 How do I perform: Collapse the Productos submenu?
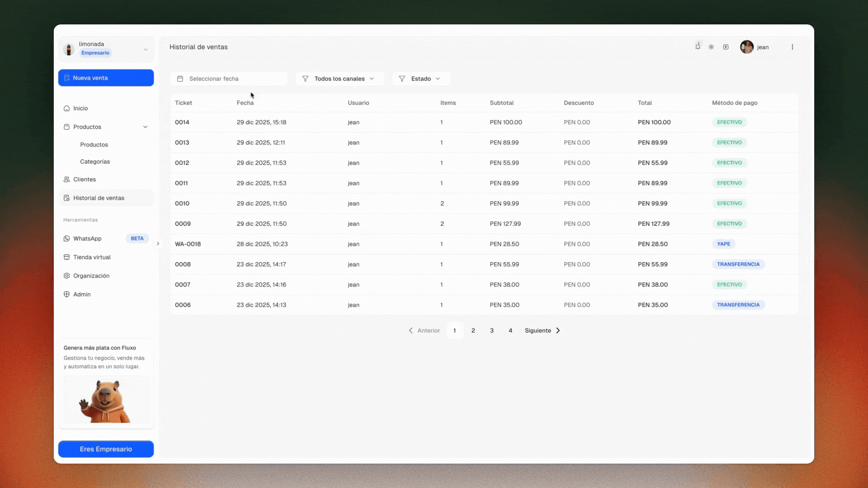(x=145, y=127)
